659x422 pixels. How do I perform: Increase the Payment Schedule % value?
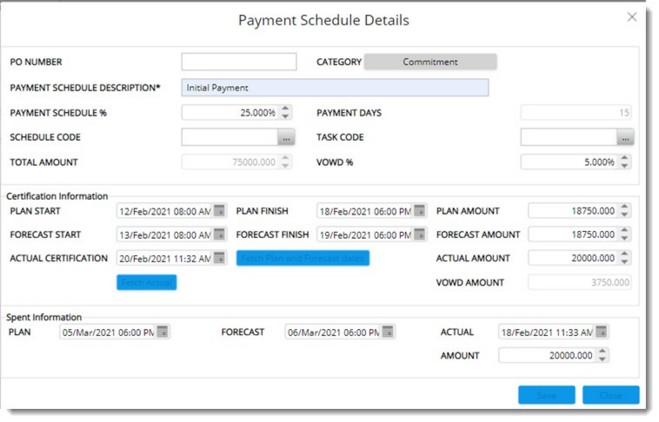(286, 109)
